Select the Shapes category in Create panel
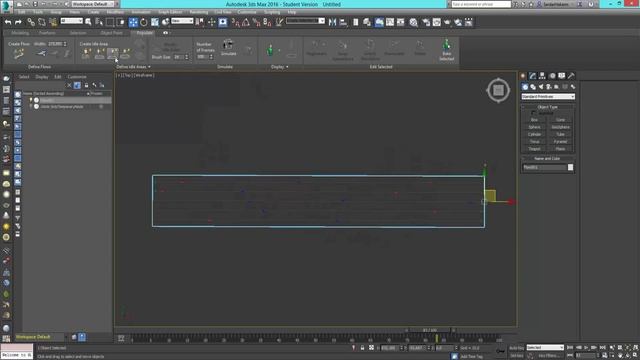The width and height of the screenshot is (640, 360). (x=533, y=87)
